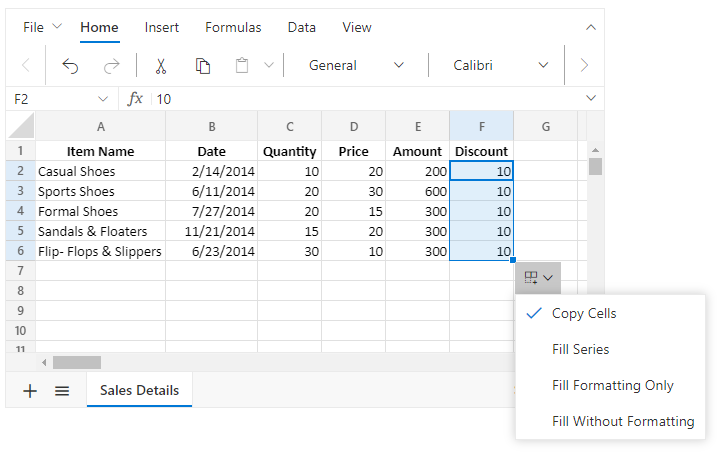Click the Undo icon in the toolbar
717x452 pixels.
(71, 66)
